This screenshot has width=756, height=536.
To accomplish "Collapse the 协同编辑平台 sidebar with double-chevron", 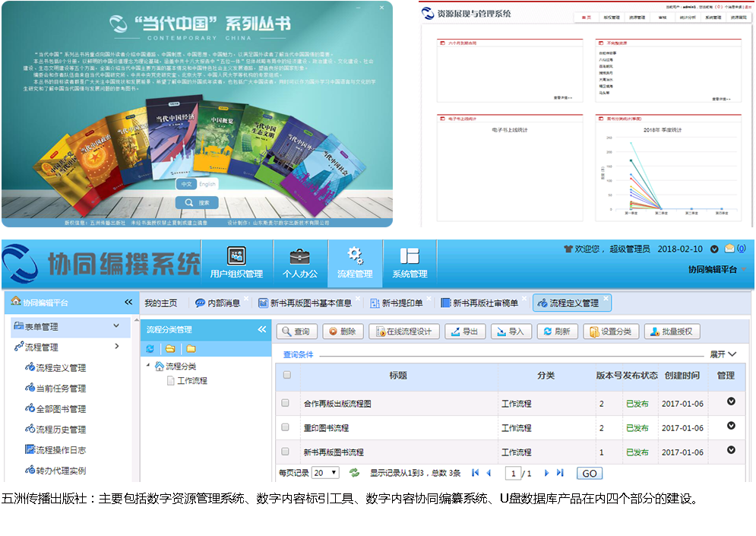I will [x=128, y=303].
